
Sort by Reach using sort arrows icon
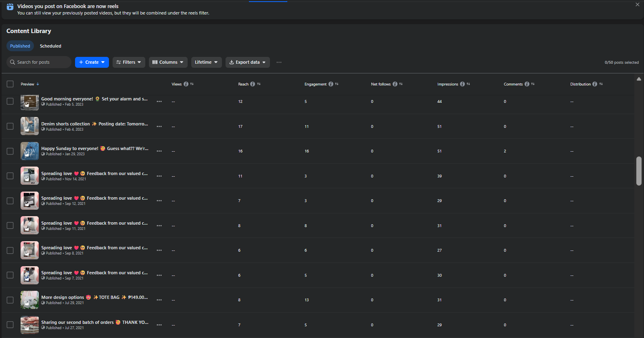[259, 84]
